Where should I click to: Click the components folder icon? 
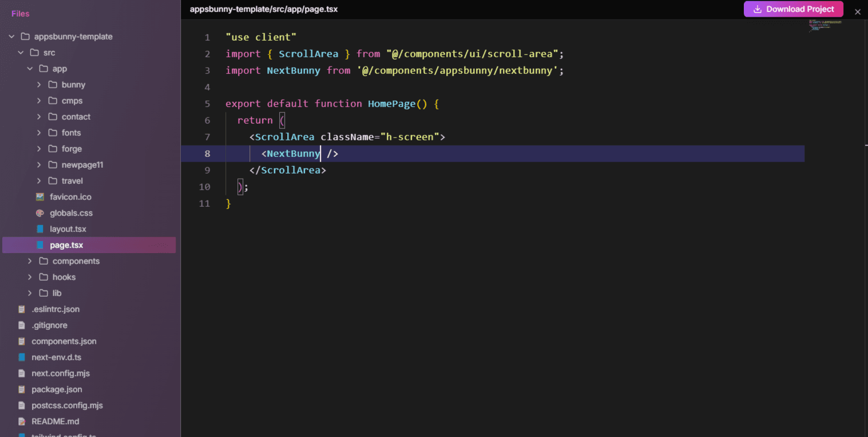pos(43,261)
